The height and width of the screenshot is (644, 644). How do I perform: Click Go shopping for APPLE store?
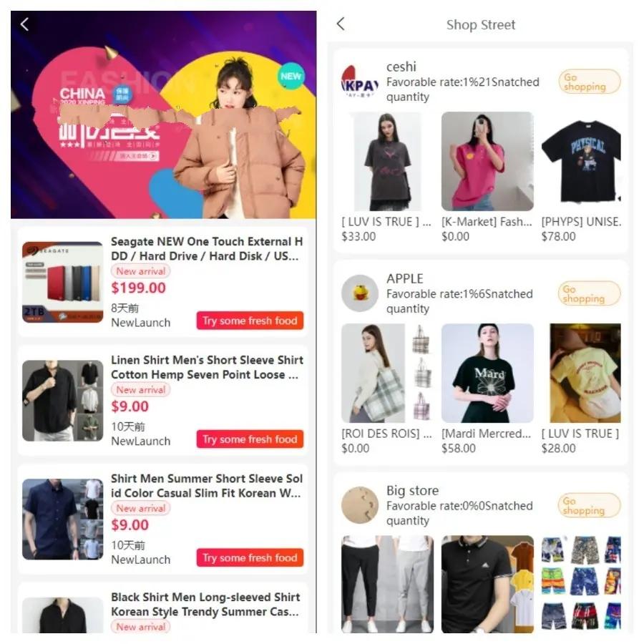(590, 293)
